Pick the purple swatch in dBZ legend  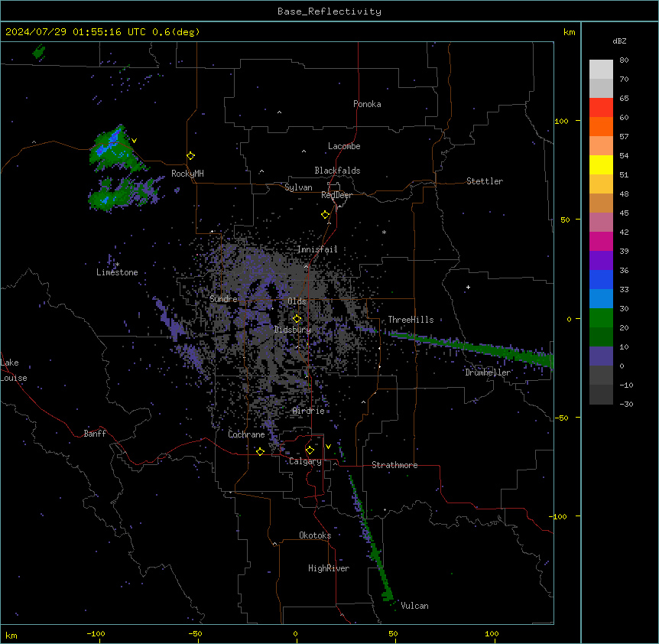pos(601,261)
